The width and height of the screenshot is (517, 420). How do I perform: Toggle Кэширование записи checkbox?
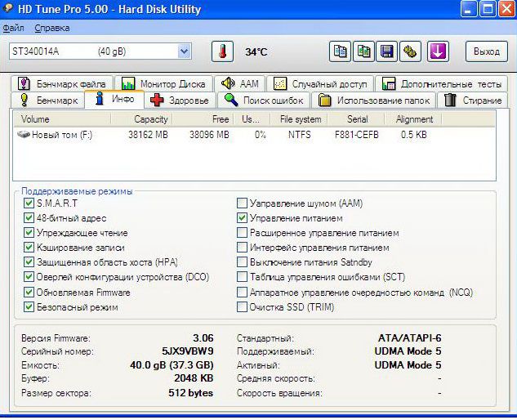(29, 248)
